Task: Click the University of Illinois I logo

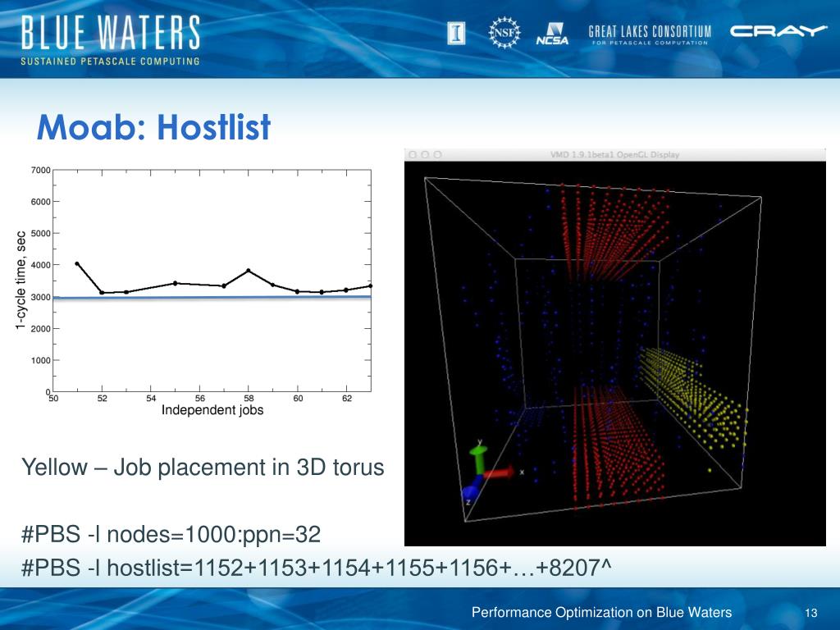Action: (456, 33)
